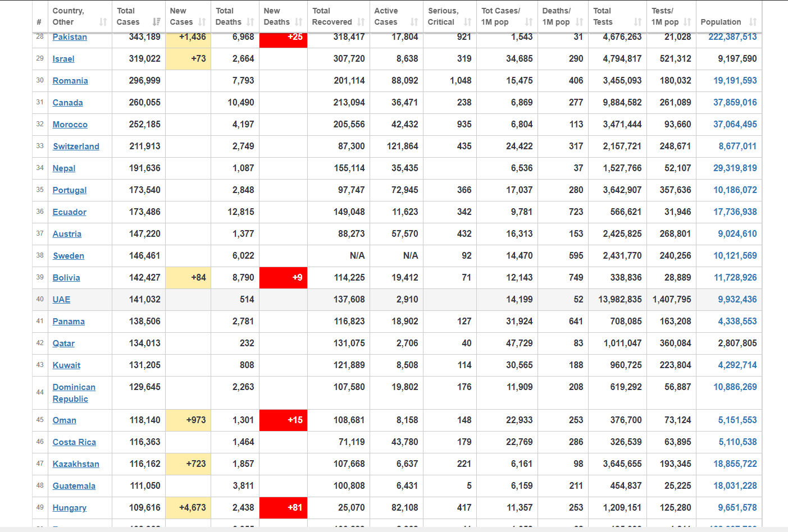Sort by Population using its arrows
788x532 pixels.
click(753, 22)
